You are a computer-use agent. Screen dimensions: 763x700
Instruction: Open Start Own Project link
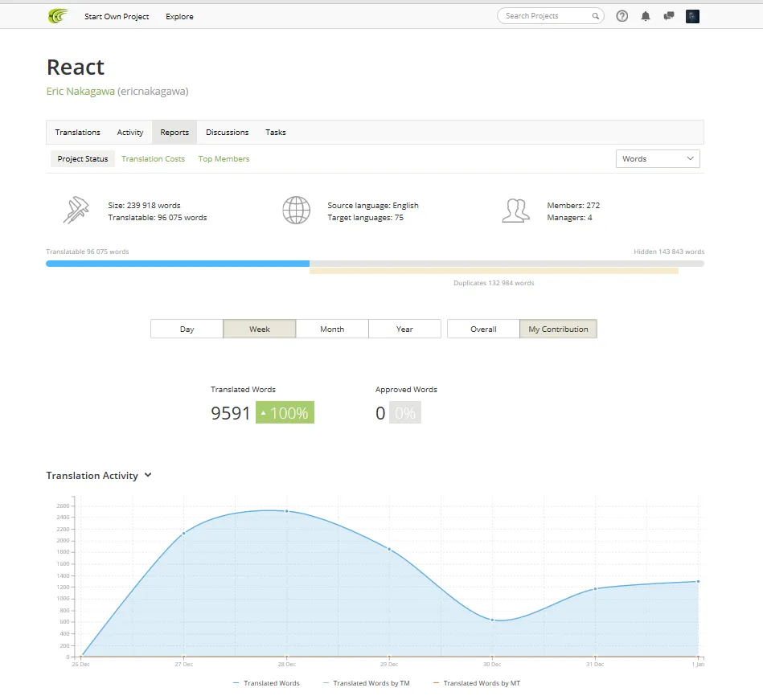click(117, 17)
